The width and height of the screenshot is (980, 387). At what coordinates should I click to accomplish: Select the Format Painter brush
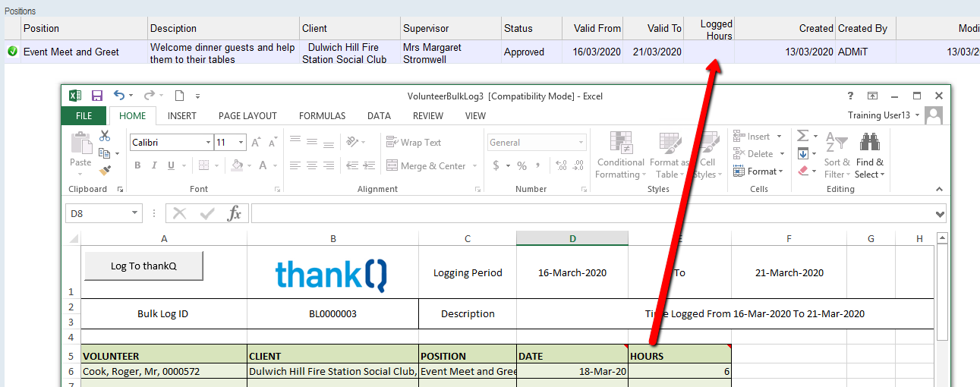[105, 171]
